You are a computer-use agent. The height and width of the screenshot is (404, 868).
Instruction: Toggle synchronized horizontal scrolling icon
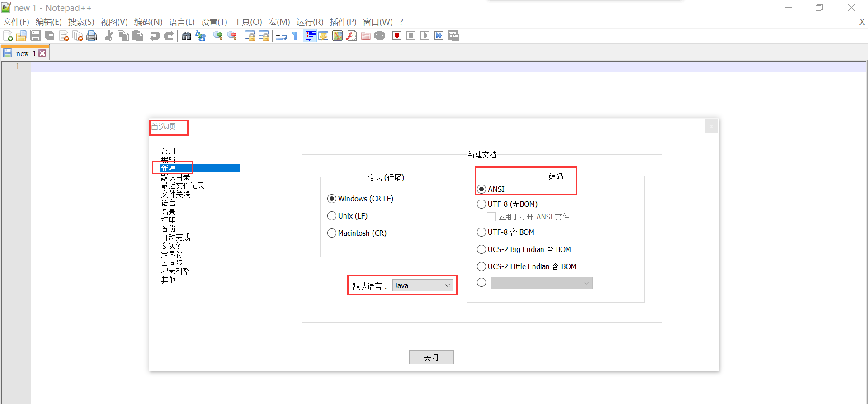tap(264, 36)
